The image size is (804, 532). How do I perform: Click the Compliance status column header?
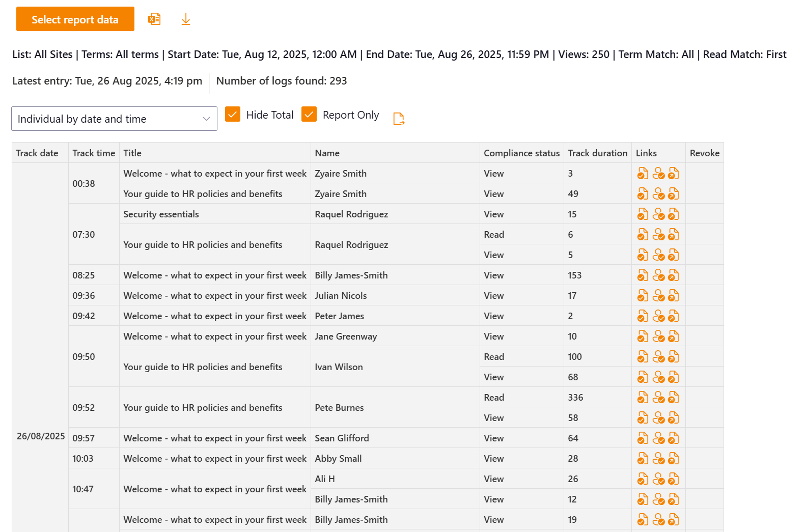pos(521,153)
